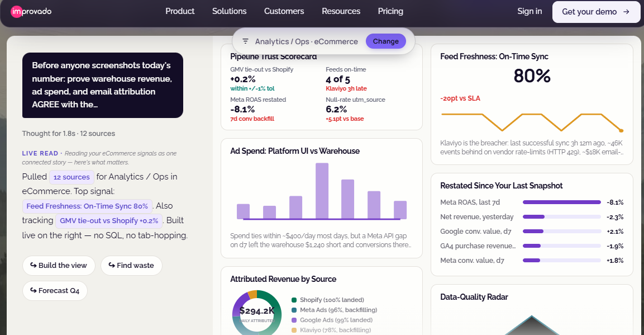Viewport: 644px width, 335px height.
Task: Click the "within +/-1% tol" status text
Action: pyautogui.click(x=252, y=88)
